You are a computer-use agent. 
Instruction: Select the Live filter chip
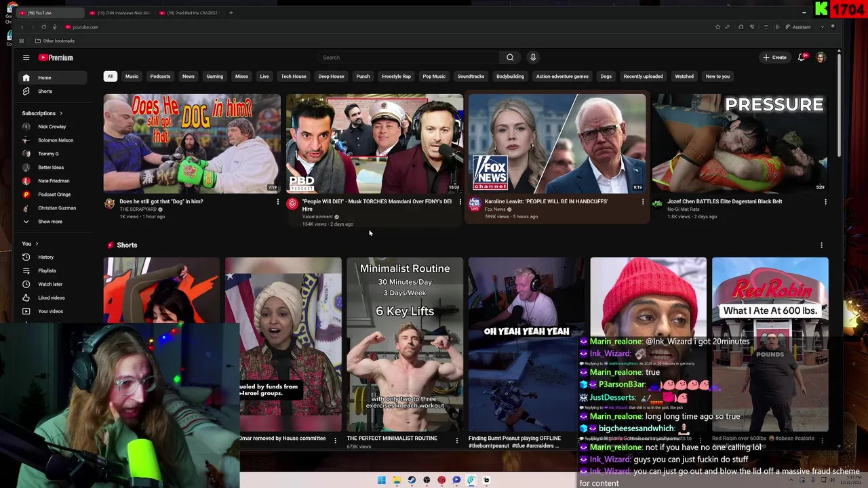tap(264, 77)
